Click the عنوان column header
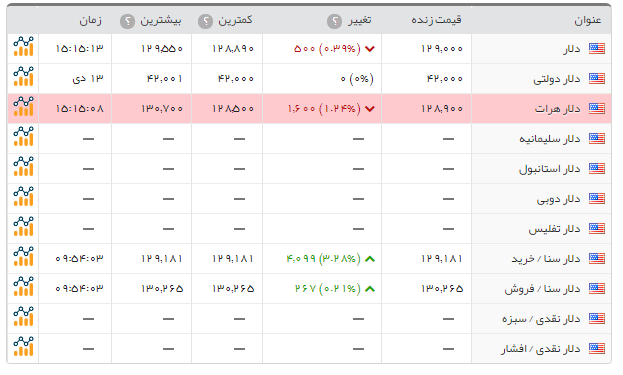 click(x=588, y=21)
